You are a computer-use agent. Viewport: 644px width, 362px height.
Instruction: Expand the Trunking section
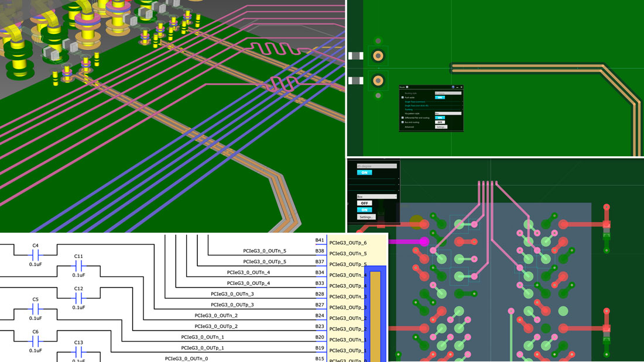tap(409, 109)
